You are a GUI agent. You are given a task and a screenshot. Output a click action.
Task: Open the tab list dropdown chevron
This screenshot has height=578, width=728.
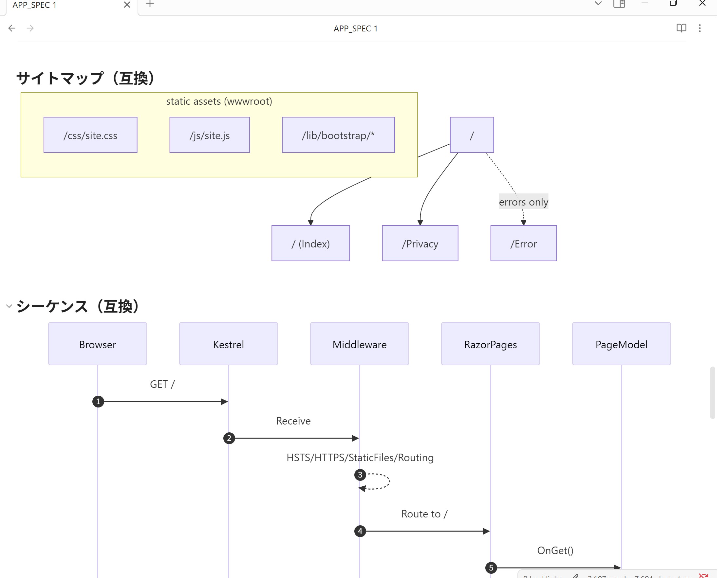click(x=598, y=4)
